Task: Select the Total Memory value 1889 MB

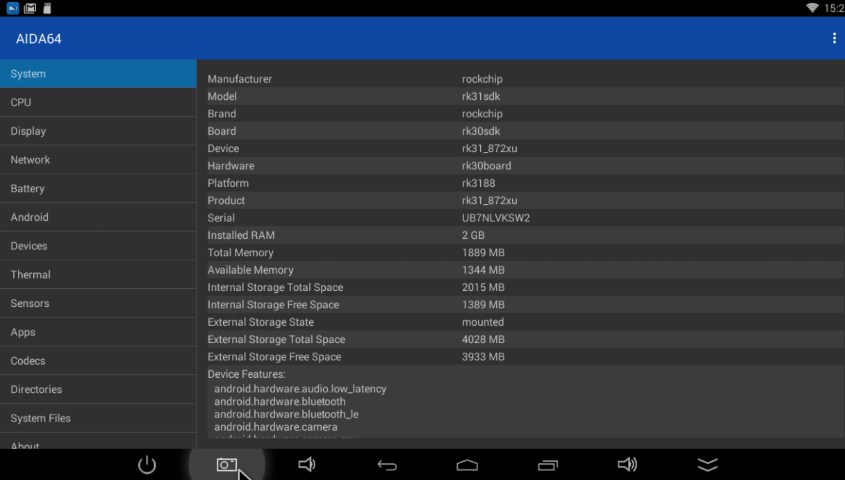Action: (x=483, y=253)
